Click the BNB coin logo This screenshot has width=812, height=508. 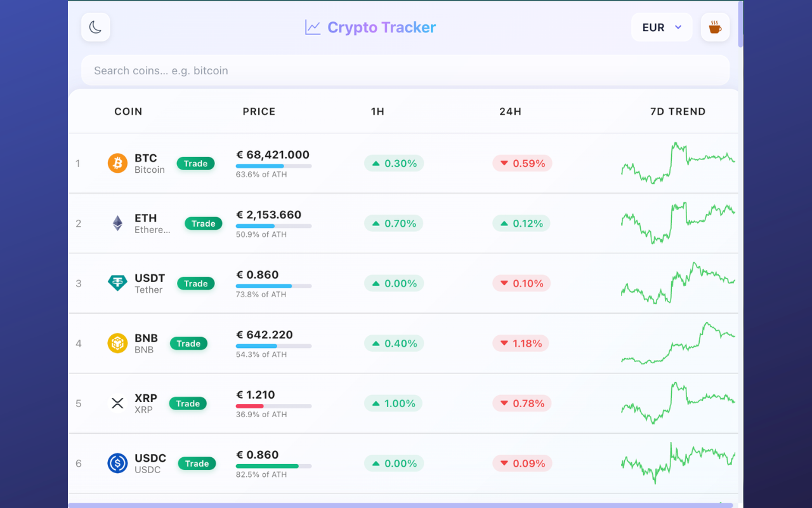117,344
